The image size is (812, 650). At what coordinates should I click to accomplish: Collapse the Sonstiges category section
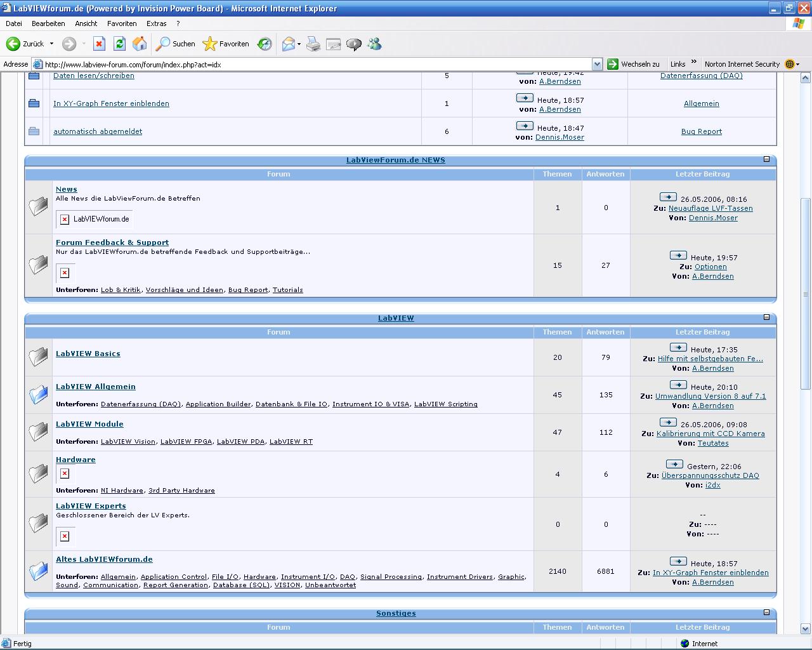[x=766, y=613]
